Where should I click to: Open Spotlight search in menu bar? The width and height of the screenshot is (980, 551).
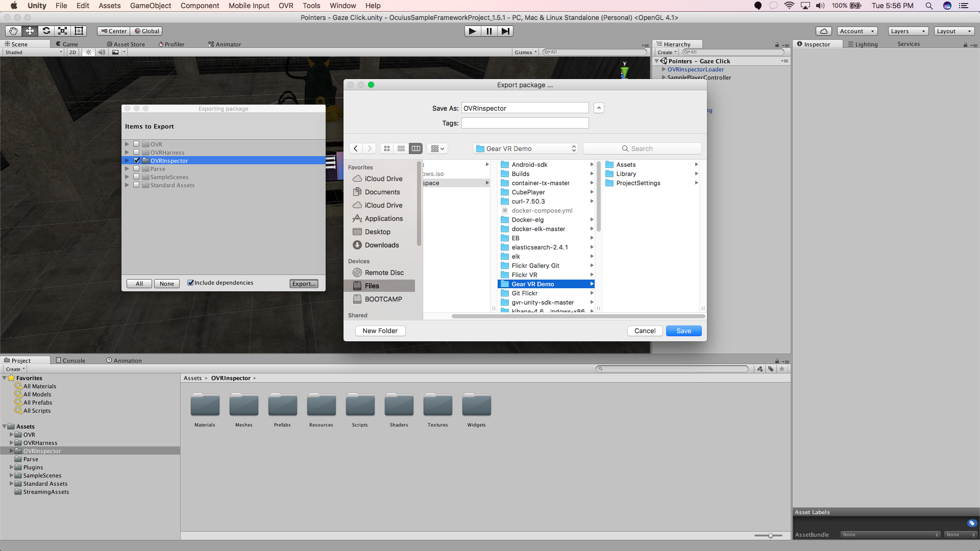929,6
